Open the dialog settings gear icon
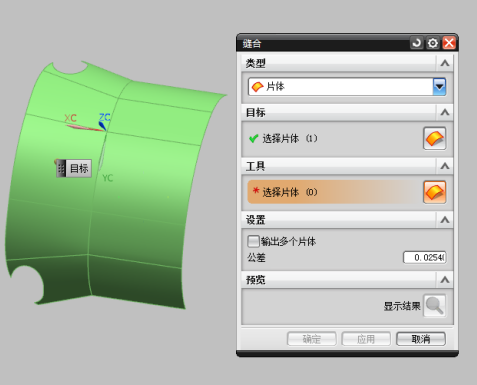 pyautogui.click(x=433, y=43)
